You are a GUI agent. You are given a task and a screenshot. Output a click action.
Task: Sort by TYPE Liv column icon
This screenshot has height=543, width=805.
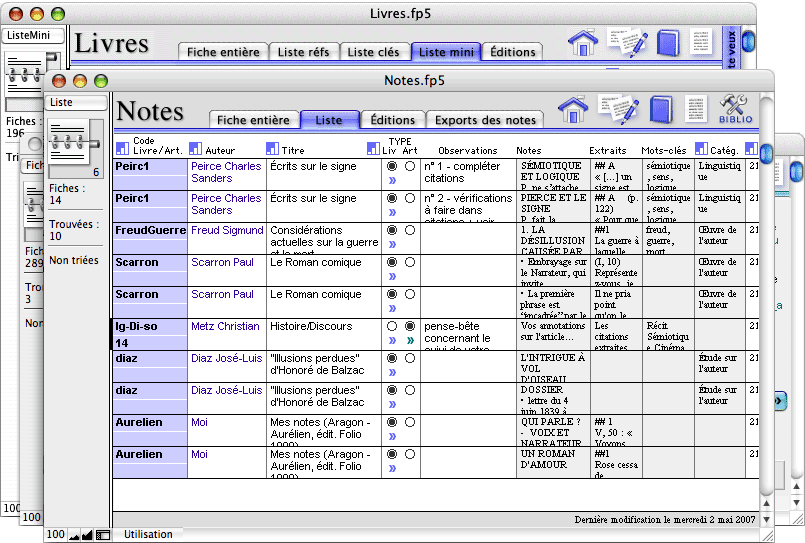pos(373,148)
